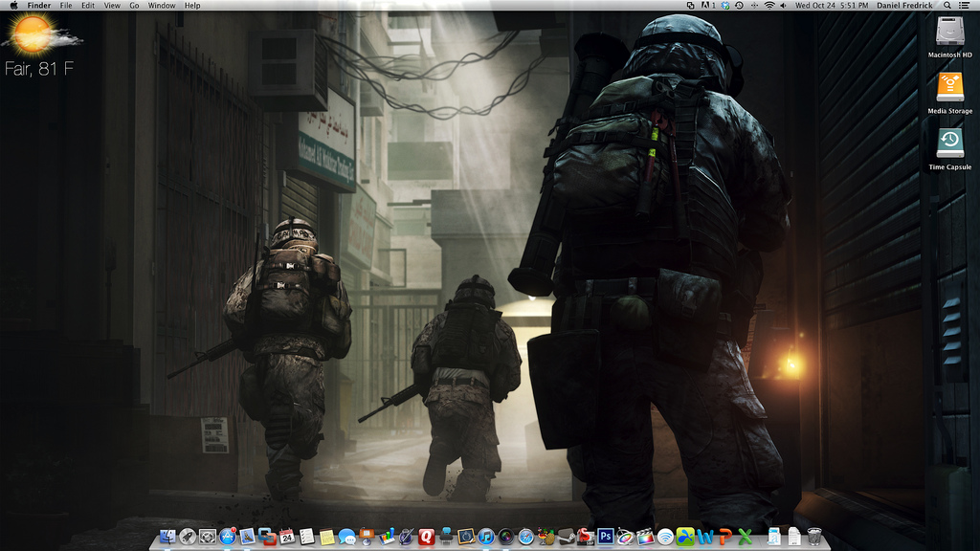Launch Safari compass icon in Dock
The height and width of the screenshot is (551, 980).
point(526,537)
